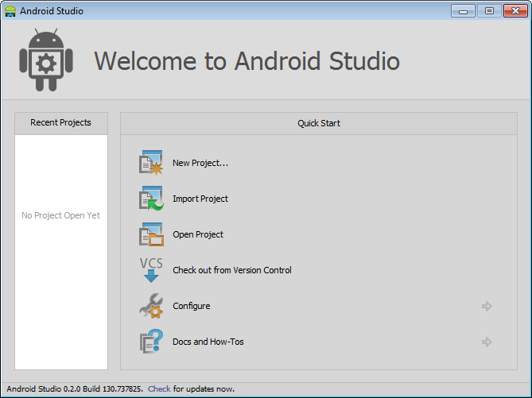532x398 pixels.
Task: Expand the Configure submenu arrow
Action: coord(487,306)
